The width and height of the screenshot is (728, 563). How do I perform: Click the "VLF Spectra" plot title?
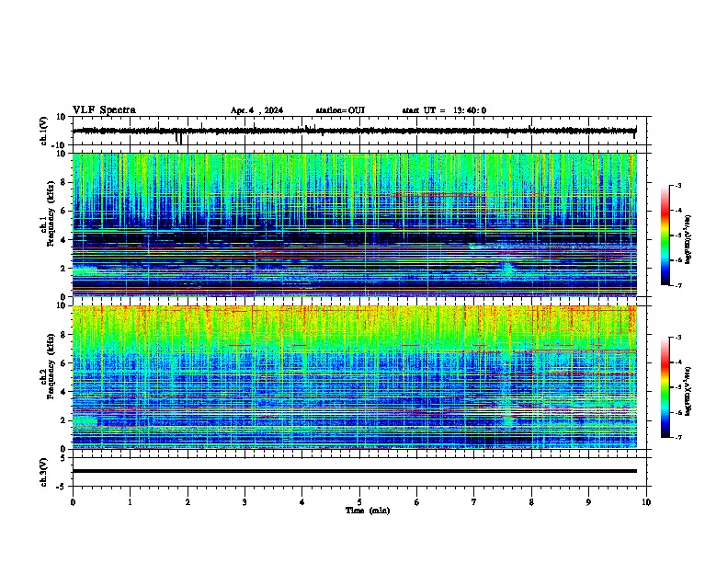pos(104,110)
